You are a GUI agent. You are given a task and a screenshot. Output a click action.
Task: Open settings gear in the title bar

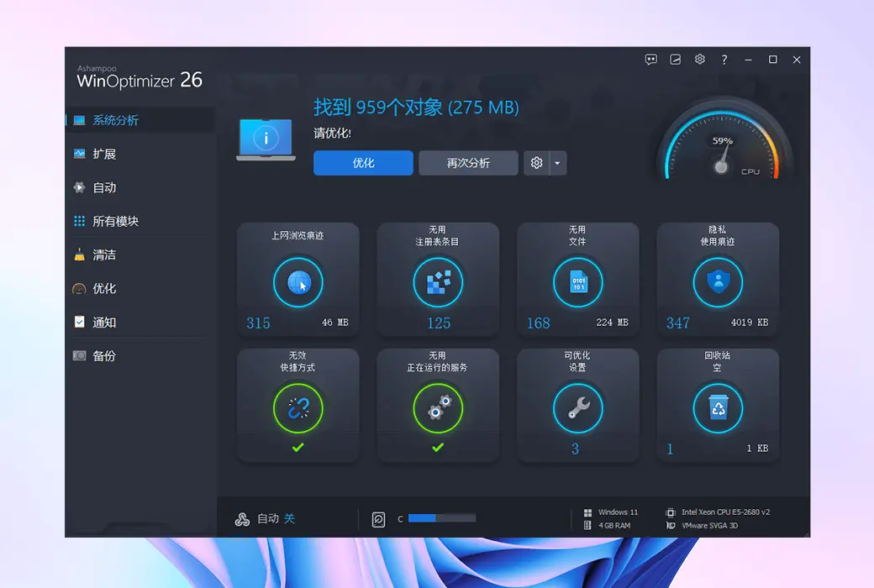click(699, 59)
